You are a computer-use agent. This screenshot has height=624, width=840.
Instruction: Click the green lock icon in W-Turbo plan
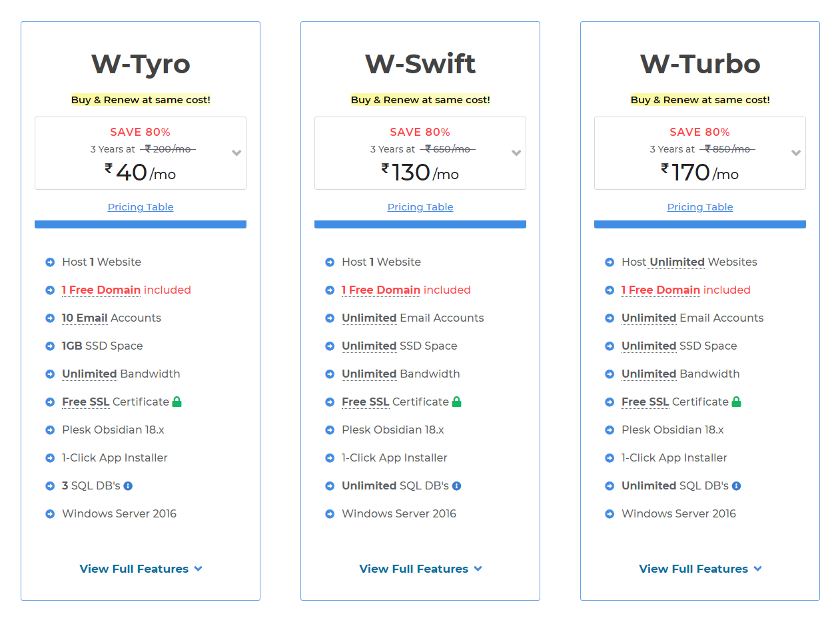(x=736, y=402)
